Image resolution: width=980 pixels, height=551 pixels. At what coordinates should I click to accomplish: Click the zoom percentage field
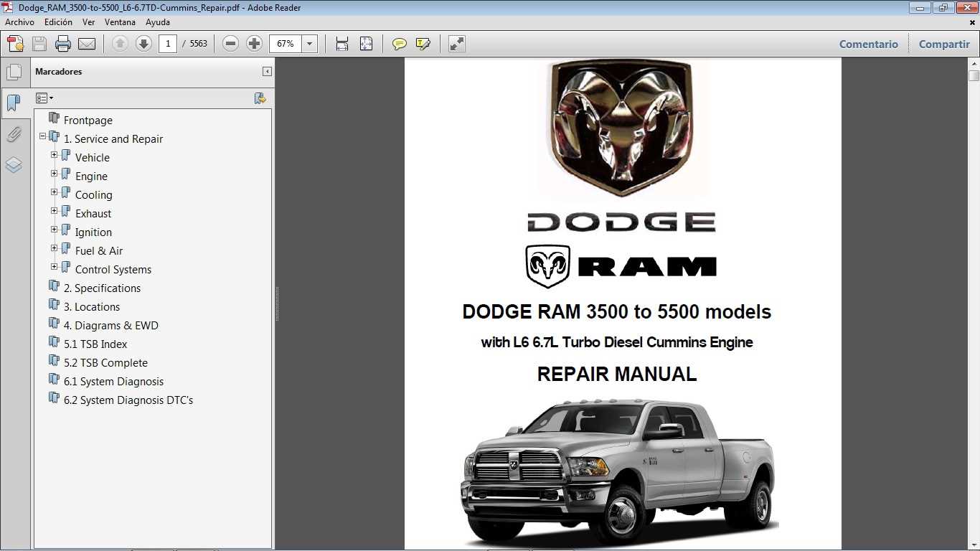point(286,44)
